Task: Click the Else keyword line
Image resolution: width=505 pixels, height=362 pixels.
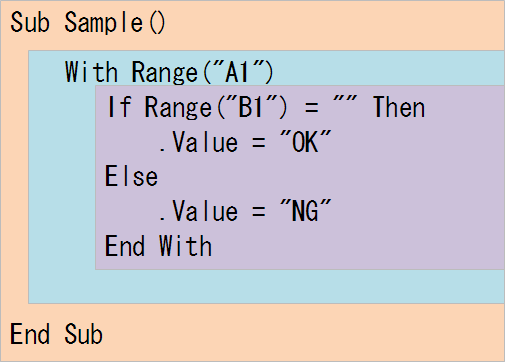Action: tap(131, 176)
